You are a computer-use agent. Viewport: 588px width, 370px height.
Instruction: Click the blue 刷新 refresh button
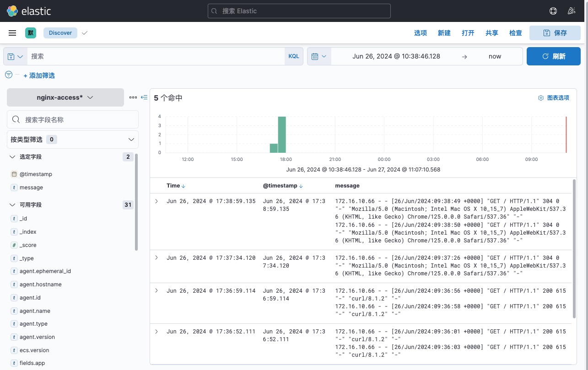(x=554, y=56)
